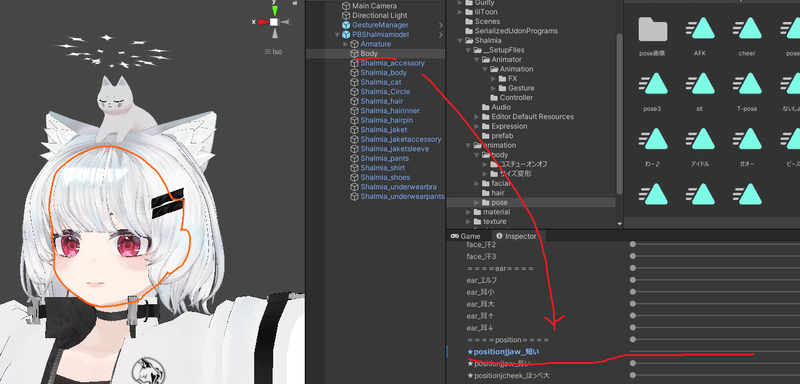Click the Shalmia_shoes cube icon
Viewport: 800px width, 384px height.
(355, 177)
